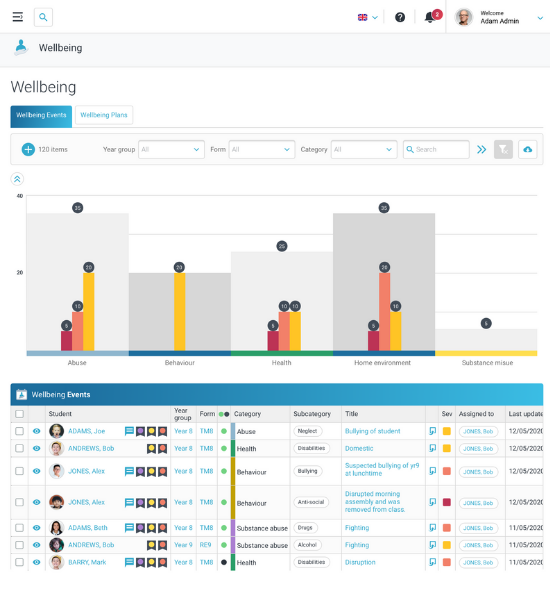Screen dimensions: 550x600
Task: Collapse the chart with double-up chevron
Action: tap(17, 179)
